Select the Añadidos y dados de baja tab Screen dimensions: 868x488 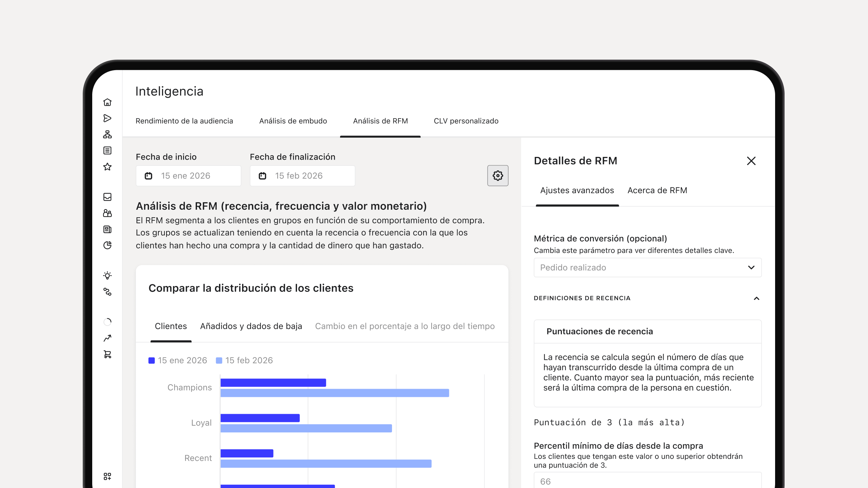point(251,326)
